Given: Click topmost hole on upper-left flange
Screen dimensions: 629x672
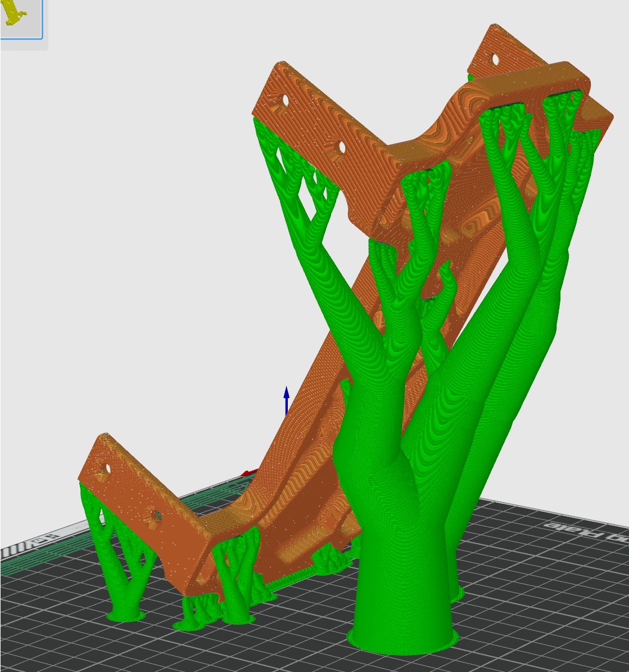Looking at the screenshot, I should 285,101.
